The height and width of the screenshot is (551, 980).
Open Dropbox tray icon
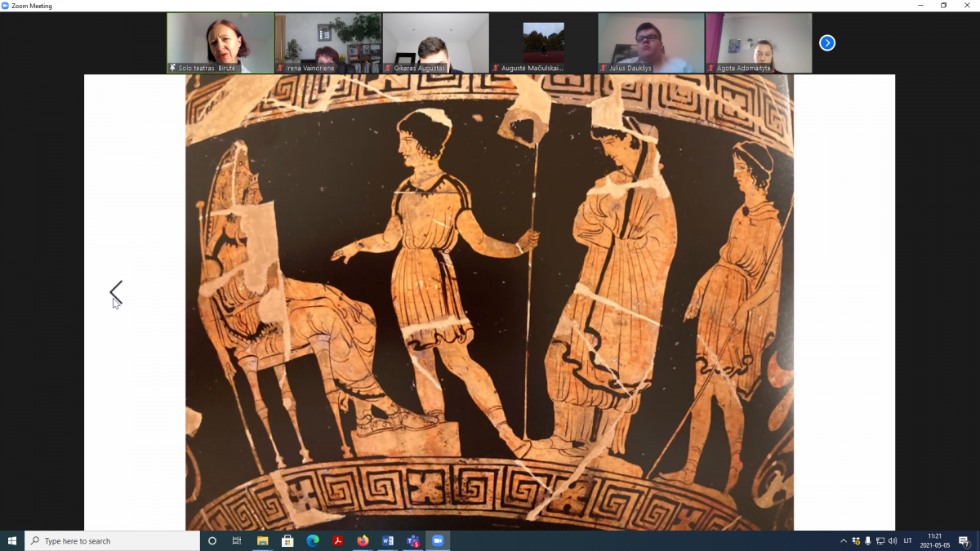pyautogui.click(x=856, y=540)
